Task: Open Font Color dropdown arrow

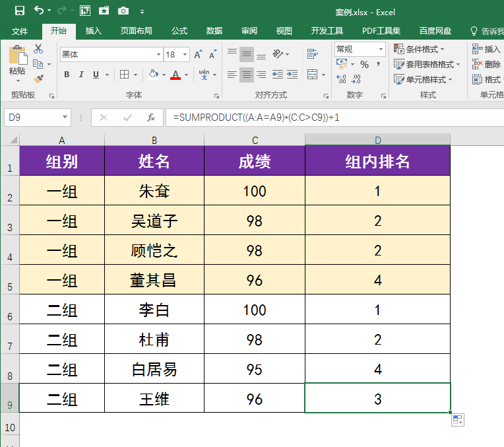Action: [187, 75]
